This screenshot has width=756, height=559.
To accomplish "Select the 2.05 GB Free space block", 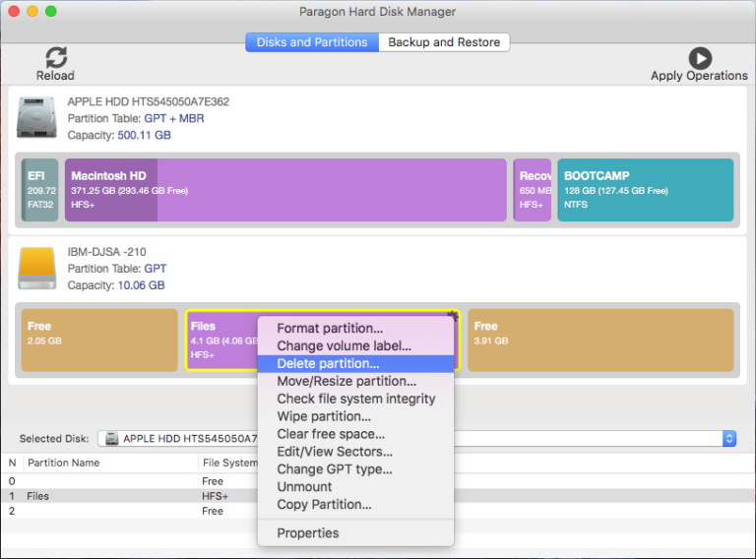I will [99, 341].
